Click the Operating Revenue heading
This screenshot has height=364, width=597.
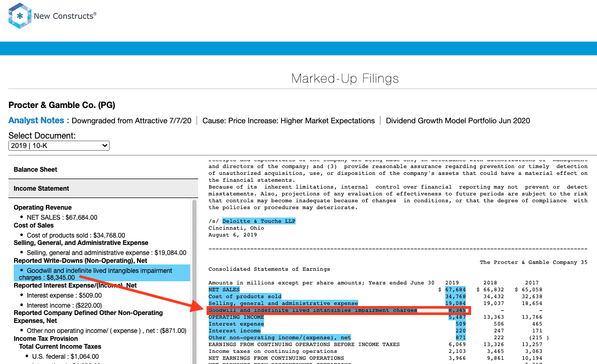[x=43, y=208]
